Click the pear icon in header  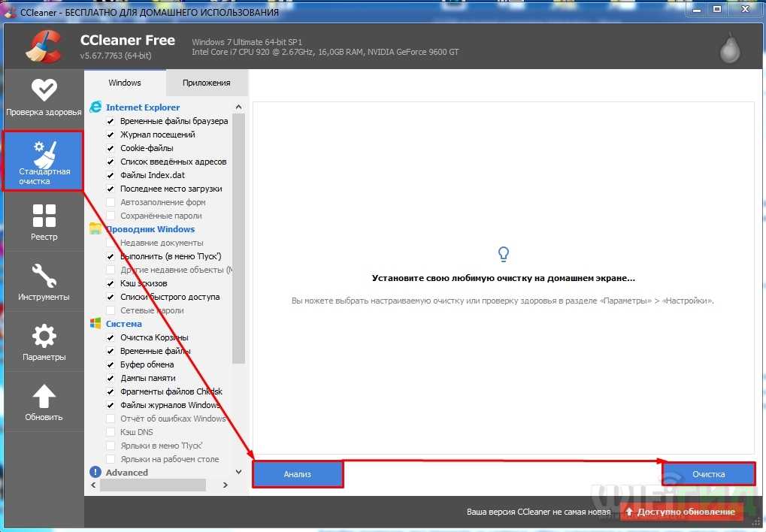[x=728, y=50]
